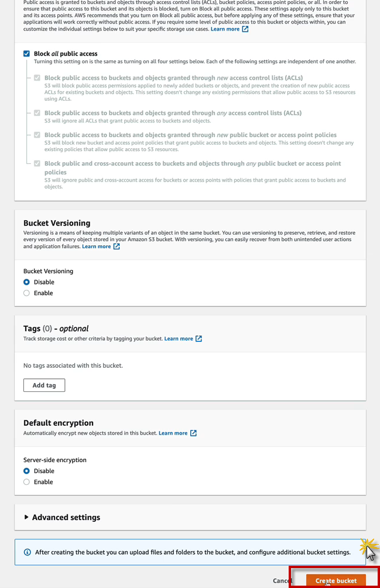Toggle block access through new bucket policies checkbox
380x588 pixels.
(x=37, y=135)
